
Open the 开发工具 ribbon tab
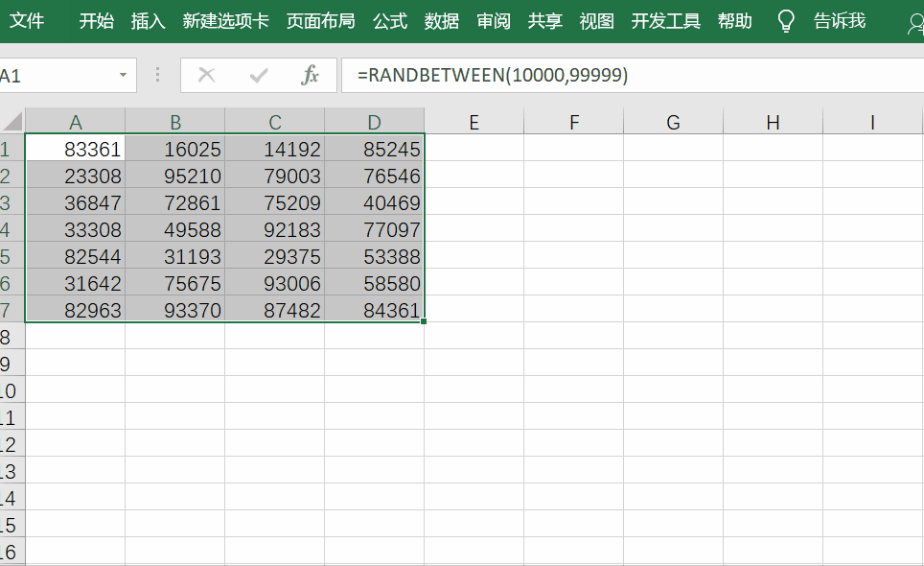(x=665, y=21)
